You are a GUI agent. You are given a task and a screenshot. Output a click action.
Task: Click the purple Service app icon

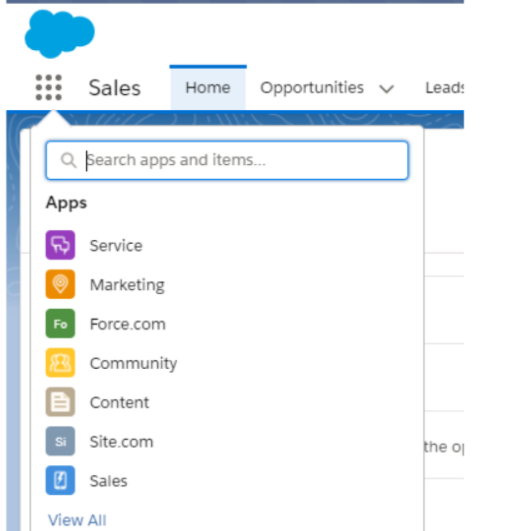point(60,245)
